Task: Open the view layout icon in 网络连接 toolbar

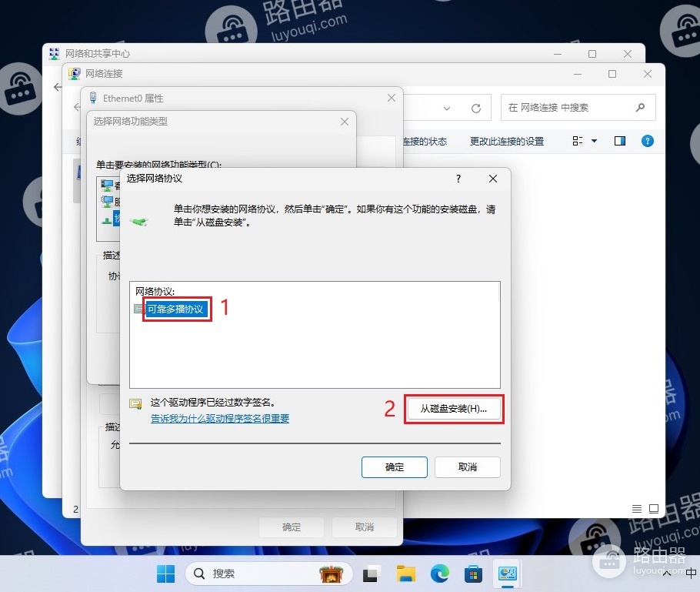Action: (x=577, y=141)
